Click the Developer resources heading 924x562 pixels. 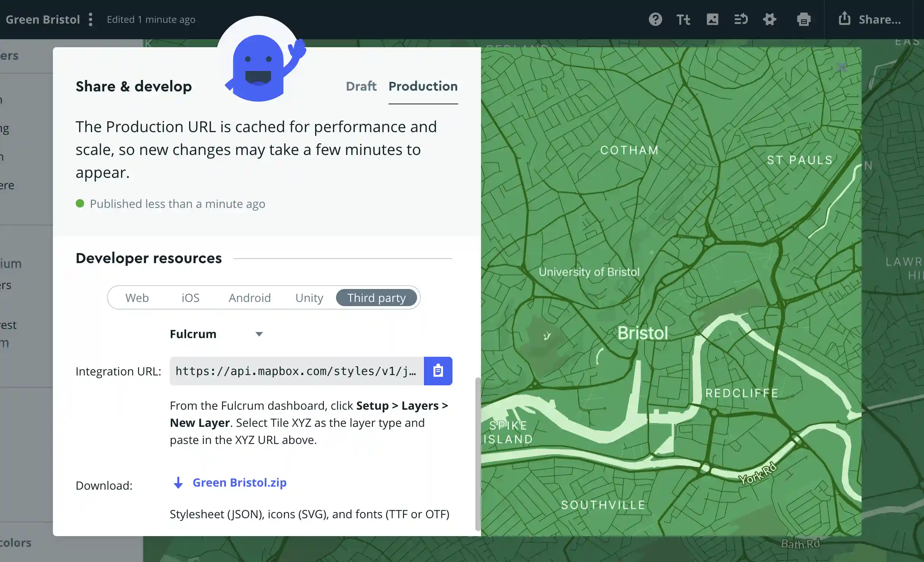point(148,258)
